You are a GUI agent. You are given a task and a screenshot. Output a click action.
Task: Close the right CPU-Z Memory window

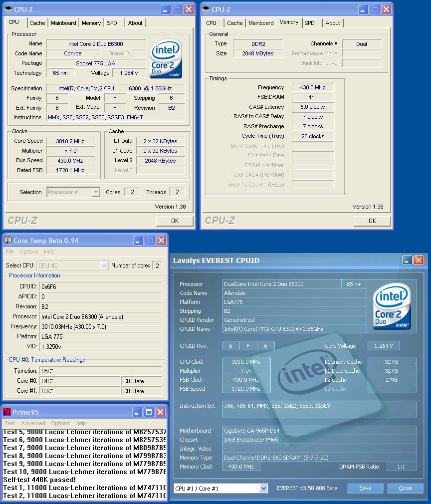tap(386, 9)
